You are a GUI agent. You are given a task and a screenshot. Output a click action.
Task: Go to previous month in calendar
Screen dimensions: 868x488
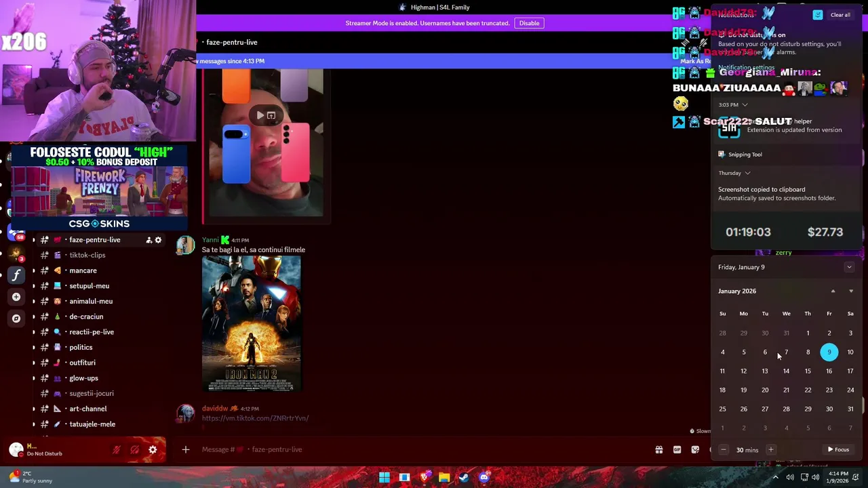[833, 291]
